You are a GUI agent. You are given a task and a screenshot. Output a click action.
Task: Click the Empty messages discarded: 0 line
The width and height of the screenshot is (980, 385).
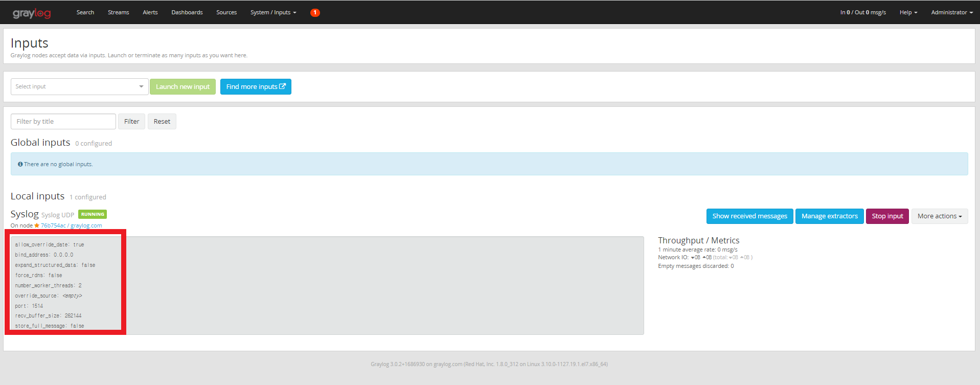pyautogui.click(x=696, y=266)
